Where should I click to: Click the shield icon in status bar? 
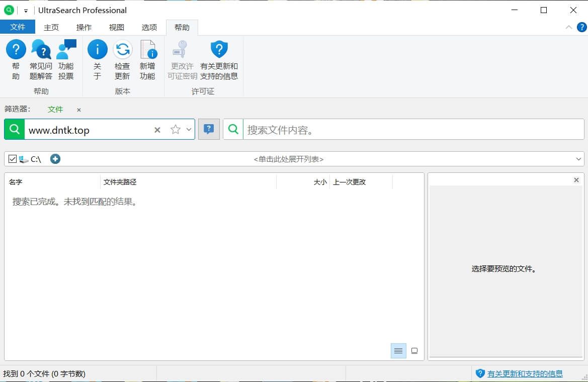pos(480,373)
